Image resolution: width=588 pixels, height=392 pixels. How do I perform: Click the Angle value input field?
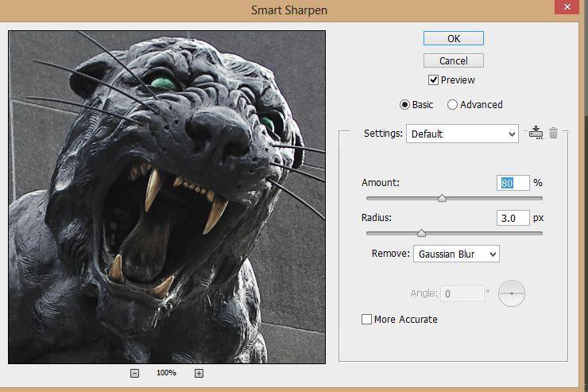tap(462, 293)
